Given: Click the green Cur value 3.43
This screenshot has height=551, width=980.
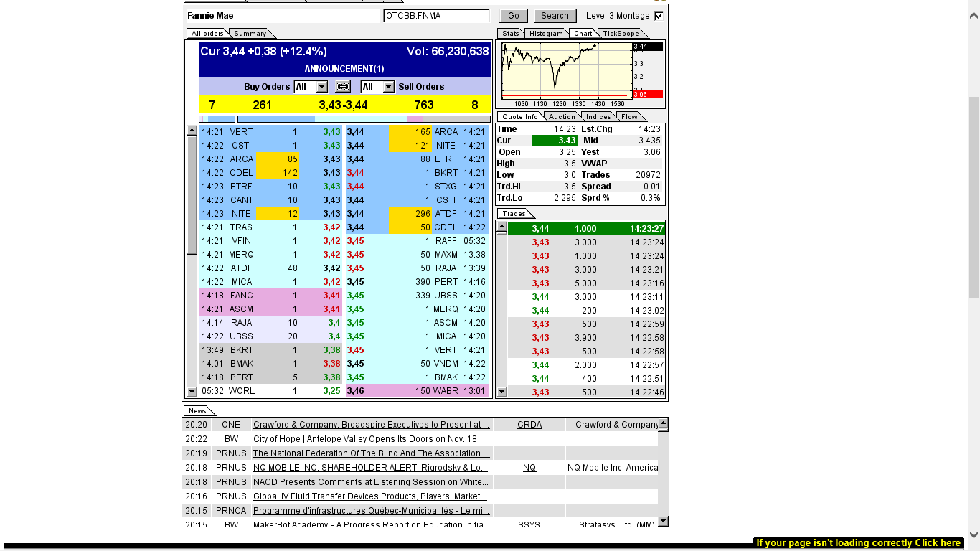Looking at the screenshot, I should (555, 141).
